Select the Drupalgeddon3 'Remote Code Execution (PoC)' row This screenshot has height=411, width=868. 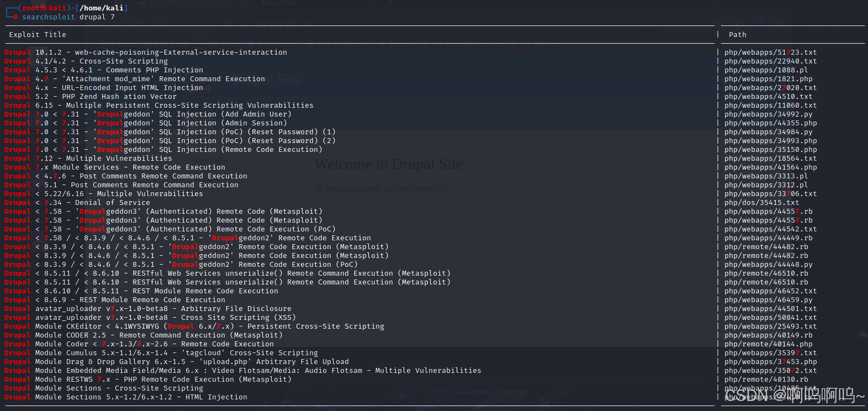170,229
